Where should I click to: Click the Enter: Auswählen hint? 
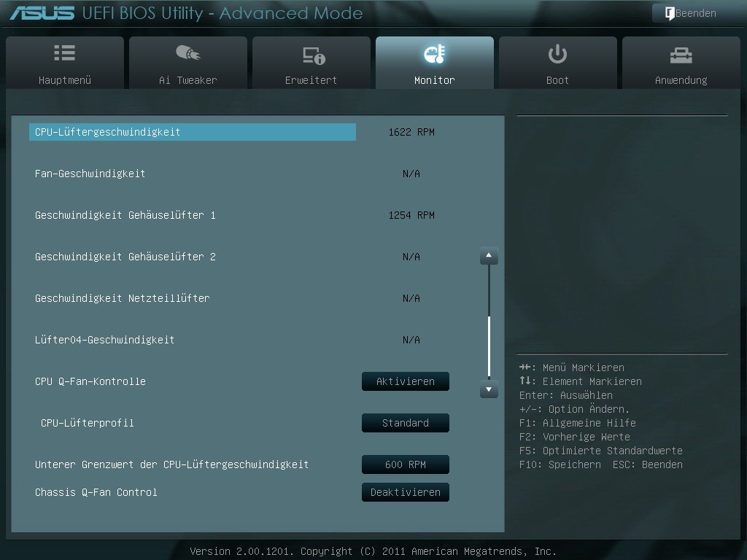566,395
